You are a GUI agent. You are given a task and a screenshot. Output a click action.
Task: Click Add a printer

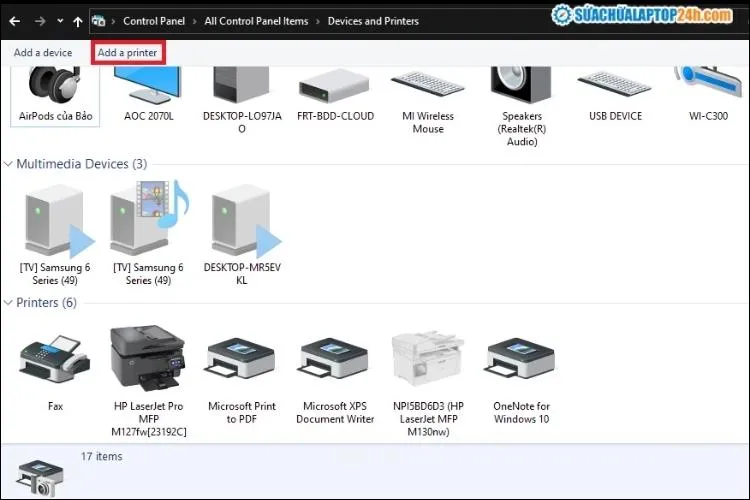(128, 53)
